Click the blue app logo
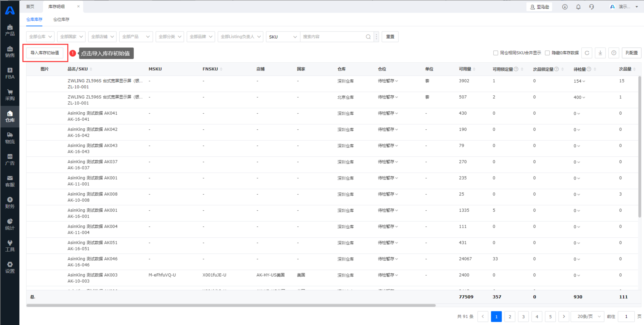 [x=10, y=10]
